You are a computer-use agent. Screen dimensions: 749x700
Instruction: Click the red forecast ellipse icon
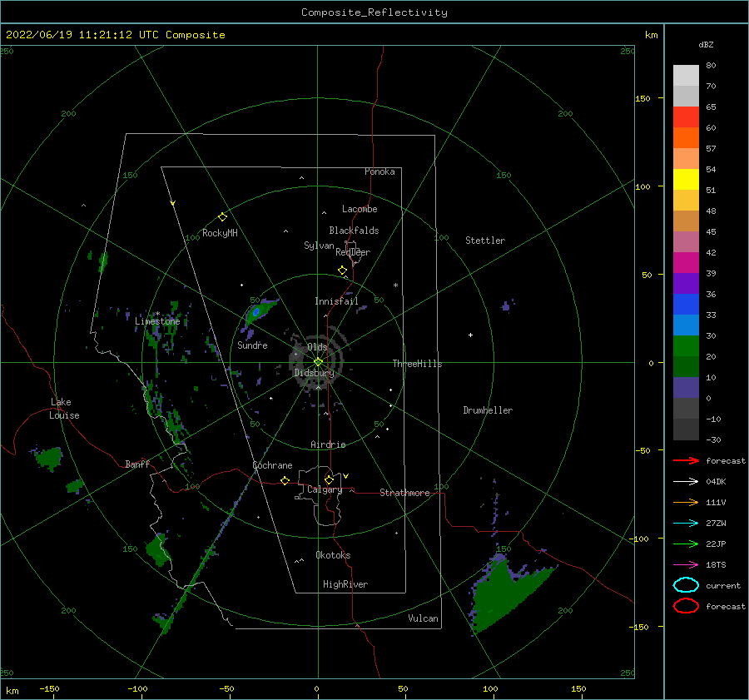tap(686, 606)
